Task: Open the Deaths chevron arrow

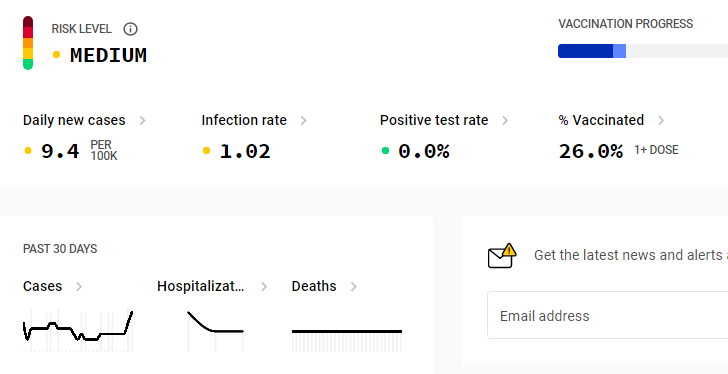Action: (354, 287)
